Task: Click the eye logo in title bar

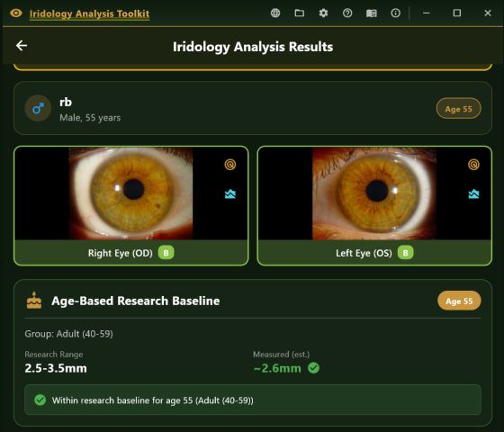Action: [16, 13]
